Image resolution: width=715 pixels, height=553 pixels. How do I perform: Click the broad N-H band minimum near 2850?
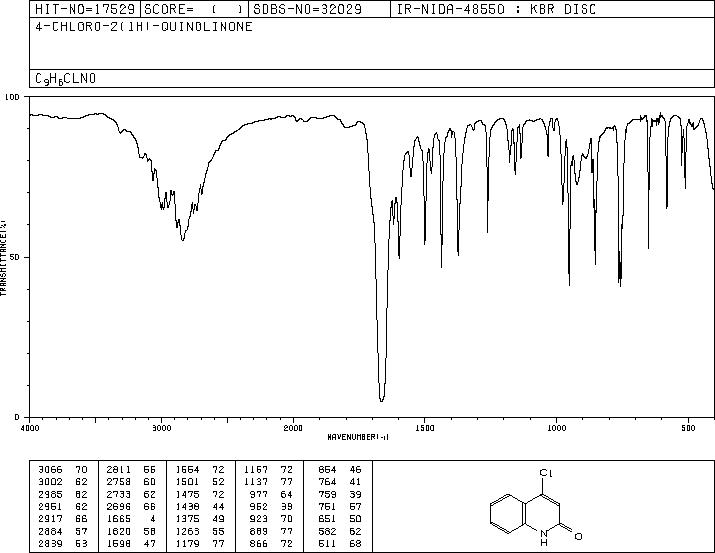point(182,239)
